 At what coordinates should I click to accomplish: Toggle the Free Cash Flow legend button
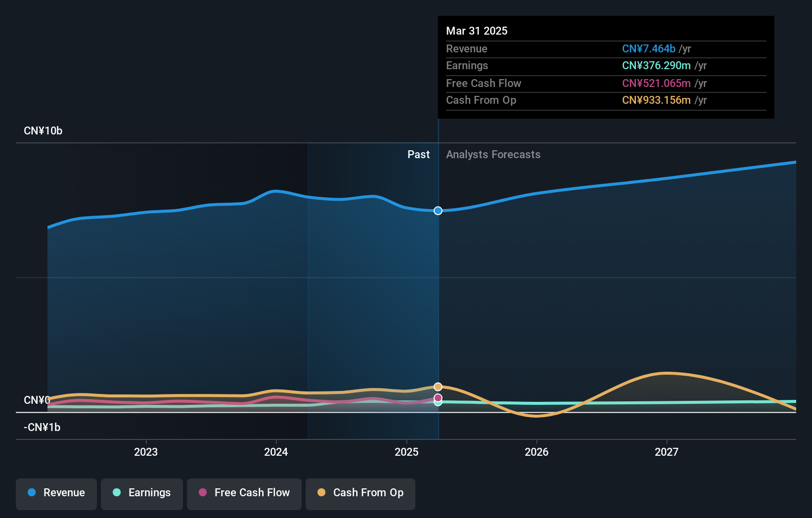[244, 494]
